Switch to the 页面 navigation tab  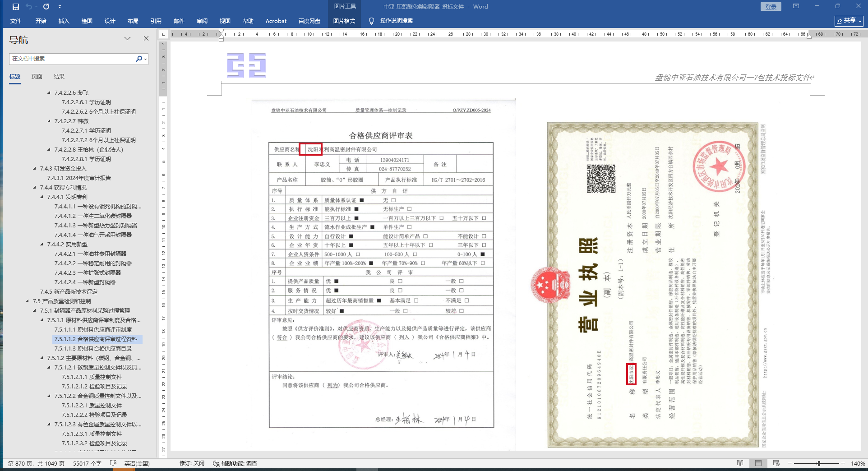(x=37, y=77)
